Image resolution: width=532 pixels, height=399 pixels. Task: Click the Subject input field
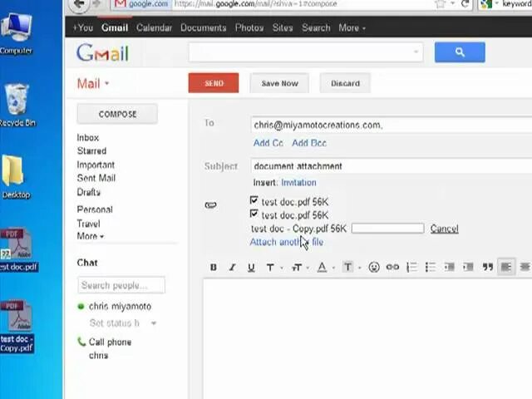click(392, 166)
